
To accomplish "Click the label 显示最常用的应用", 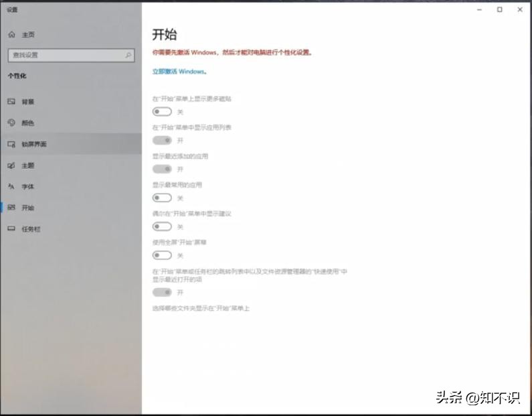I will (x=177, y=185).
